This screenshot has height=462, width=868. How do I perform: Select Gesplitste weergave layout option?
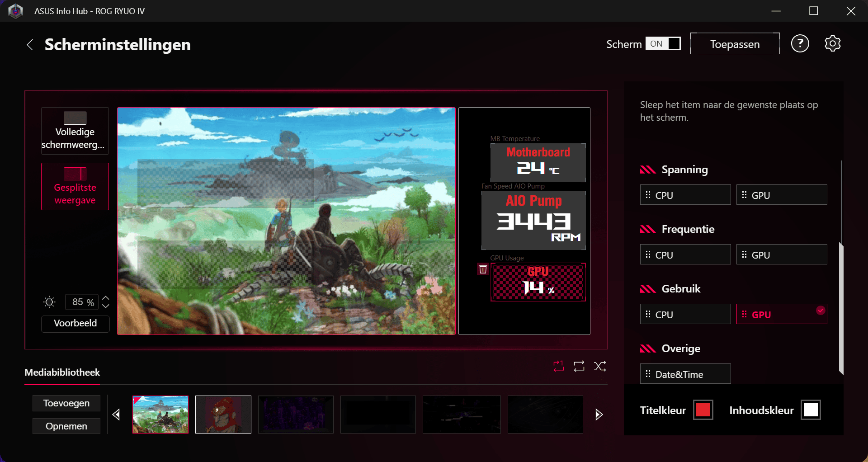[x=75, y=187]
